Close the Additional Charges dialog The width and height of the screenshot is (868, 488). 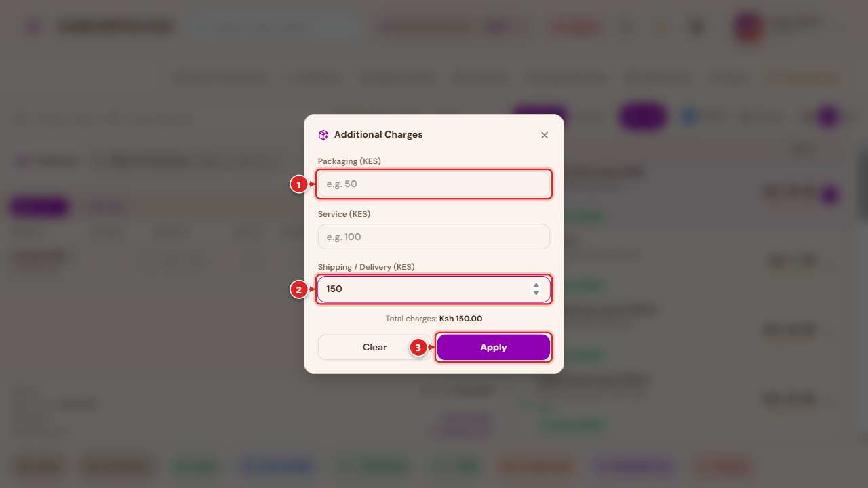coord(545,135)
